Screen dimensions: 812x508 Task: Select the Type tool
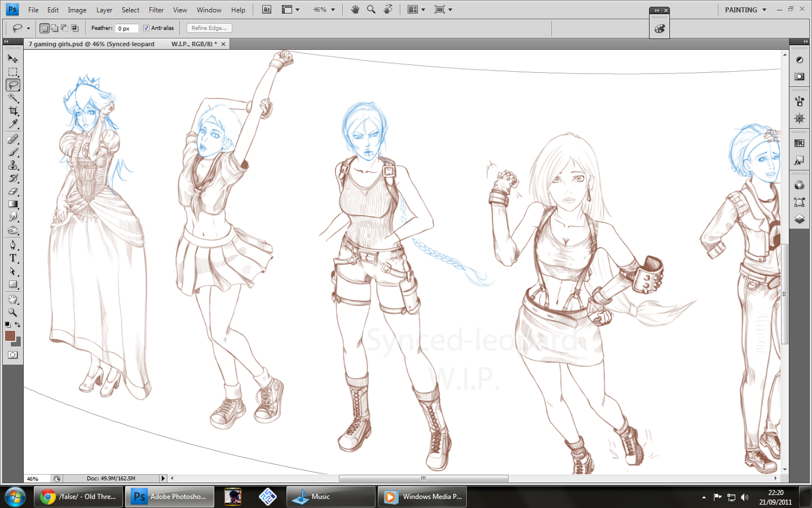[12, 259]
